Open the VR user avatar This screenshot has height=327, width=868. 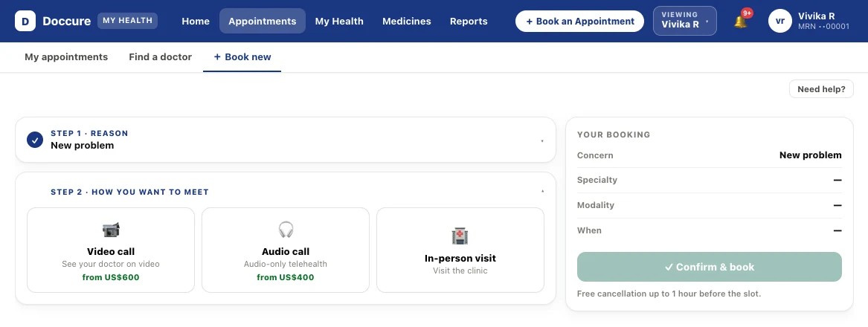[x=780, y=21]
